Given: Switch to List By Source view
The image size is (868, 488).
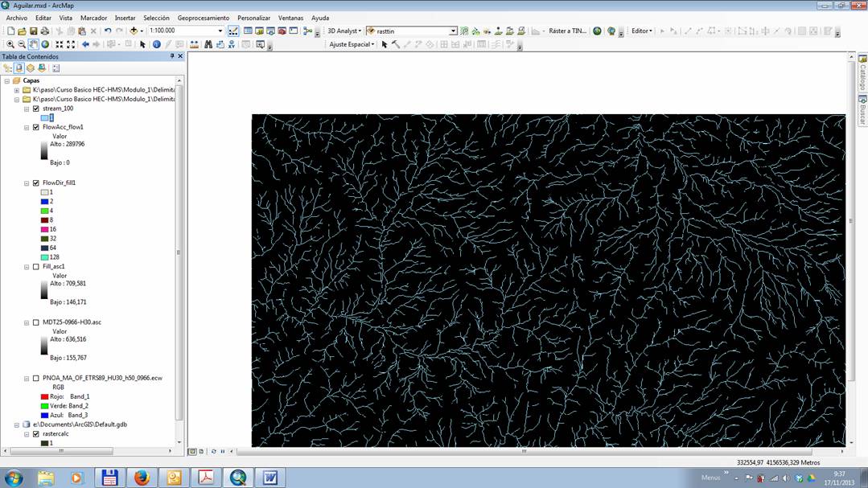Looking at the screenshot, I should 19,68.
